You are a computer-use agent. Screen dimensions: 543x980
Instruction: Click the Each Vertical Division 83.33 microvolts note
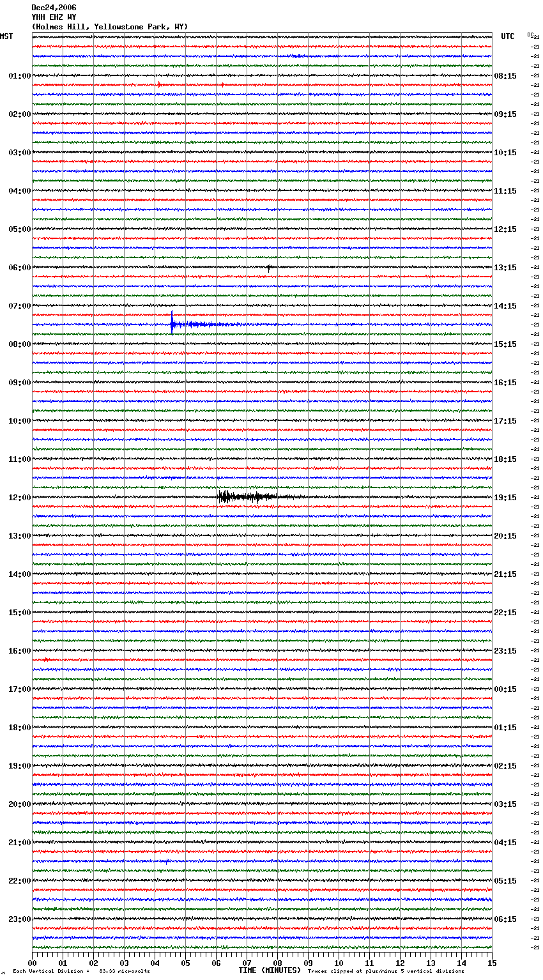[81, 971]
